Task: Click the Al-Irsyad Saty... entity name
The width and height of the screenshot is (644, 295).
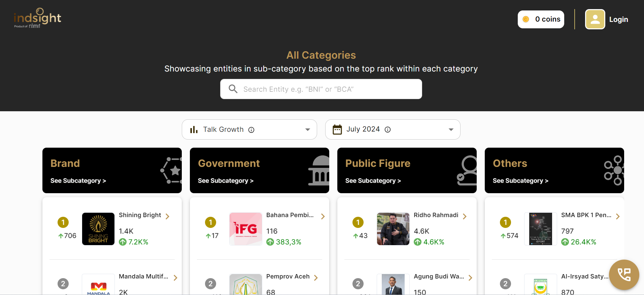Action: (x=585, y=276)
